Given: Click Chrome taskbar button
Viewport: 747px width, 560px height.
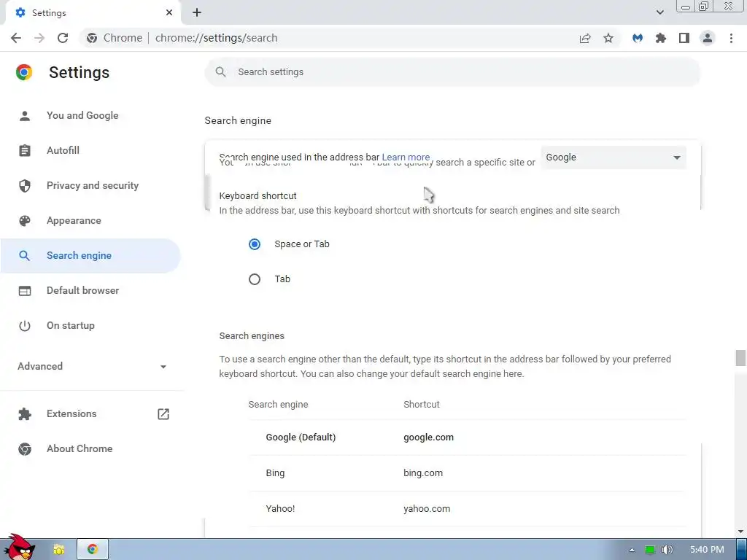Looking at the screenshot, I should coord(93,550).
